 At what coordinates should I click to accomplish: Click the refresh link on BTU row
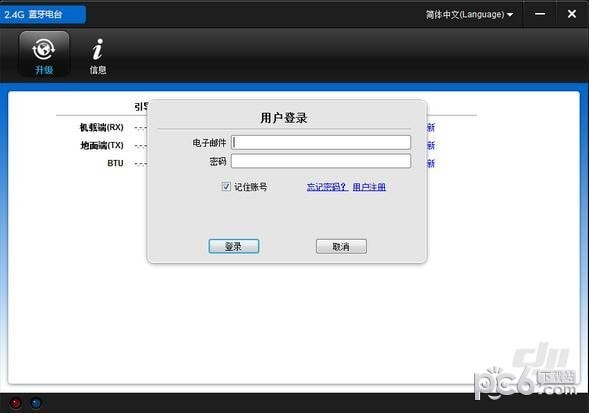point(431,163)
